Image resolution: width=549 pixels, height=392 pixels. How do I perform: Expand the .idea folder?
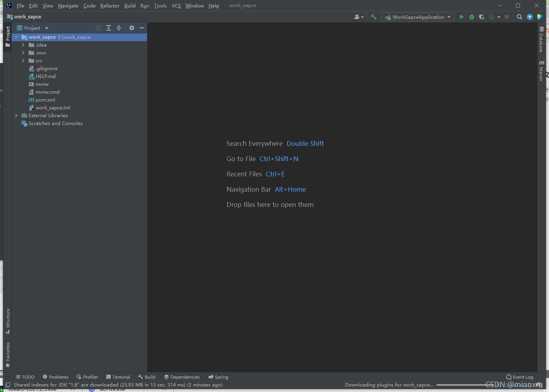tap(24, 45)
